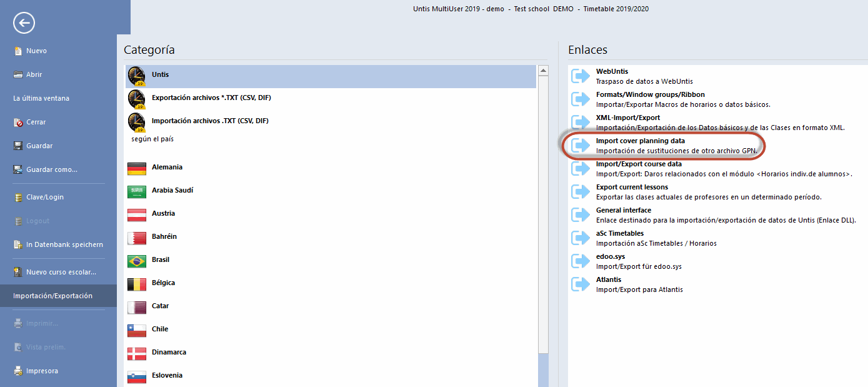868x387 pixels.
Task: Click the Alemania flag icon
Action: (136, 168)
